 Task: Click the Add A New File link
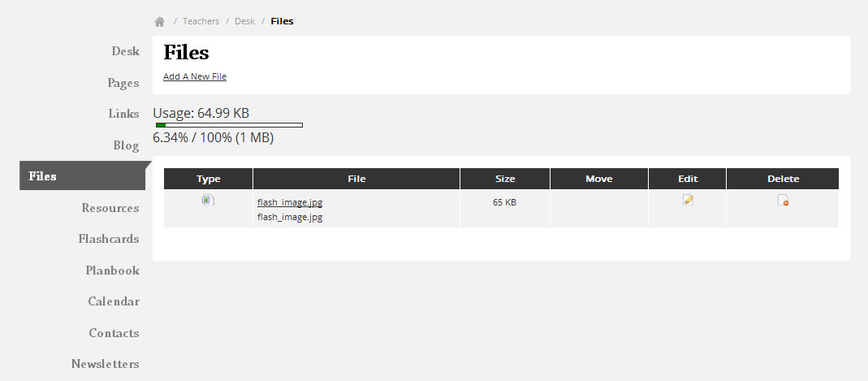(x=195, y=76)
